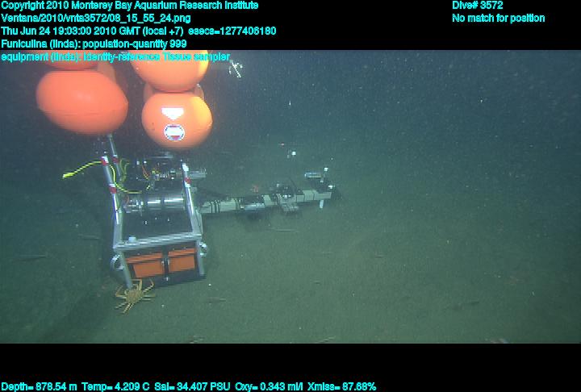The image size is (581, 392).
Task: Click the crab on the seafloor
Action: click(x=133, y=297)
